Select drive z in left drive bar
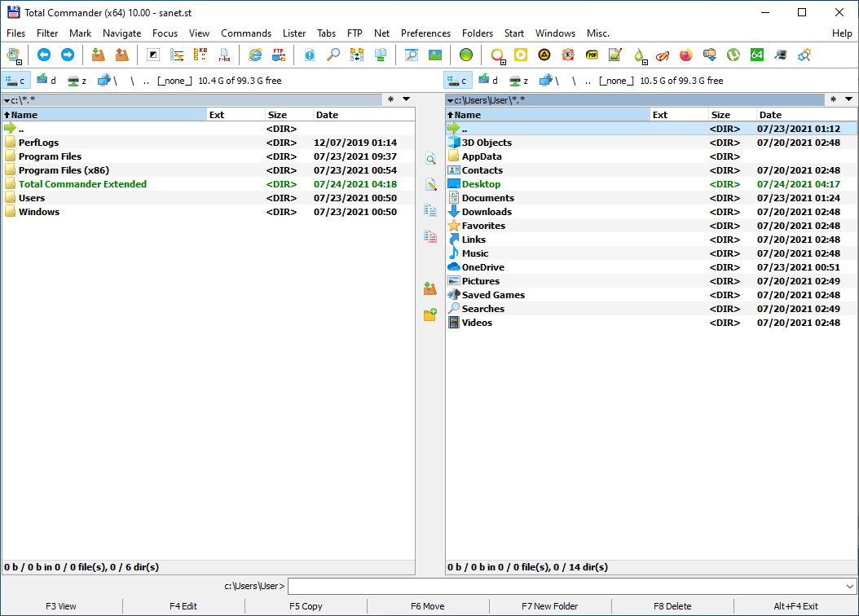Screen dimensions: 859x616 [x=77, y=81]
